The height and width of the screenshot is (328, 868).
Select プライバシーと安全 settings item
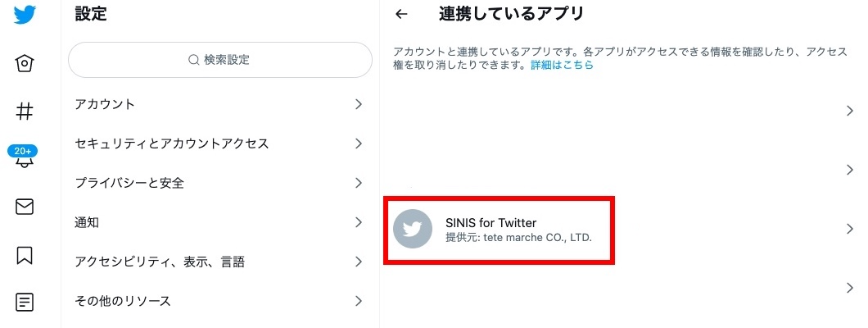pyautogui.click(x=219, y=183)
